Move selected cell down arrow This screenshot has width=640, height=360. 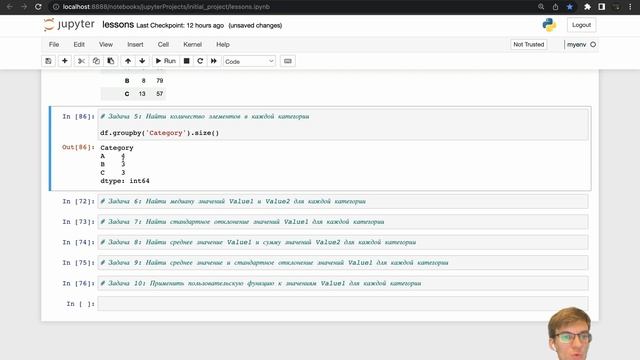142,61
